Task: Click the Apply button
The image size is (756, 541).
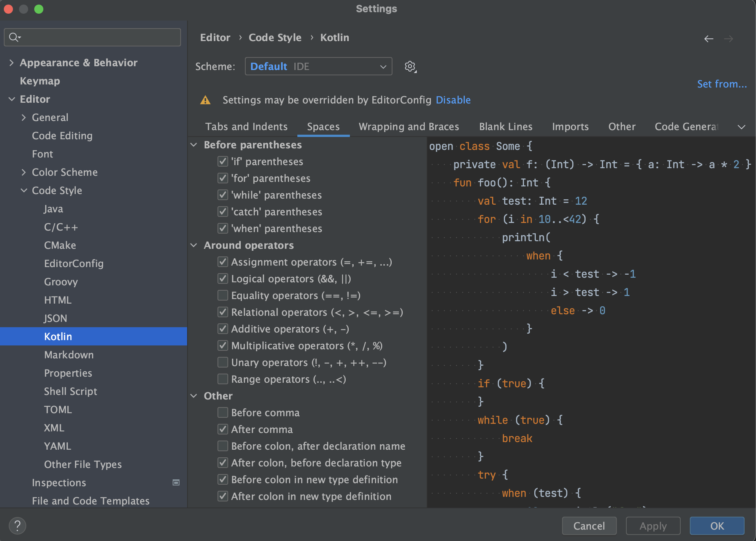Action: [653, 526]
